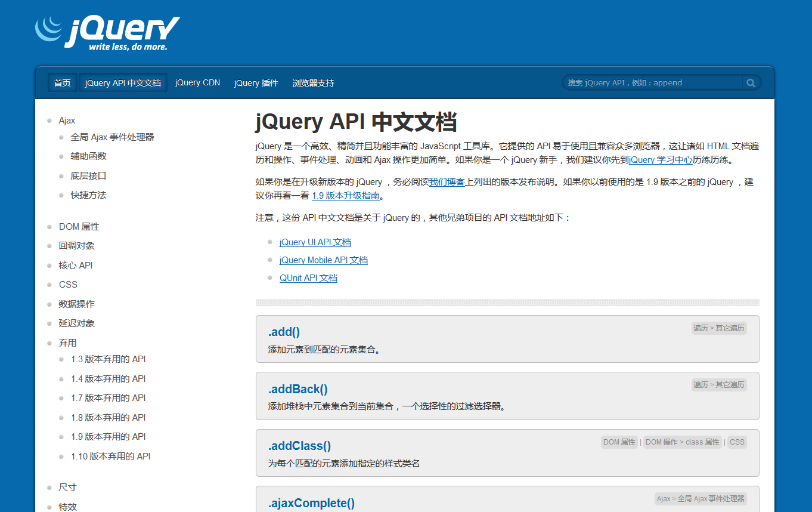Select 核心 API in the sidebar
Viewport: 812px width, 512px height.
(x=75, y=266)
